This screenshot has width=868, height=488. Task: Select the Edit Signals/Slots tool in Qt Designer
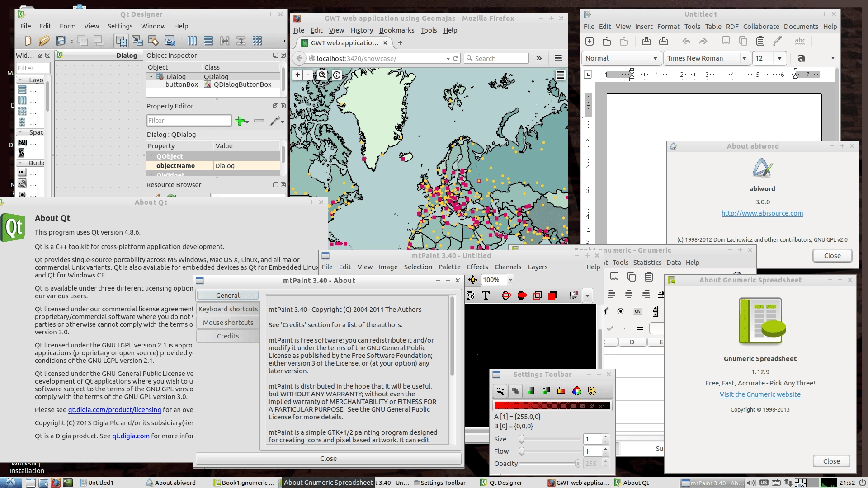click(137, 41)
